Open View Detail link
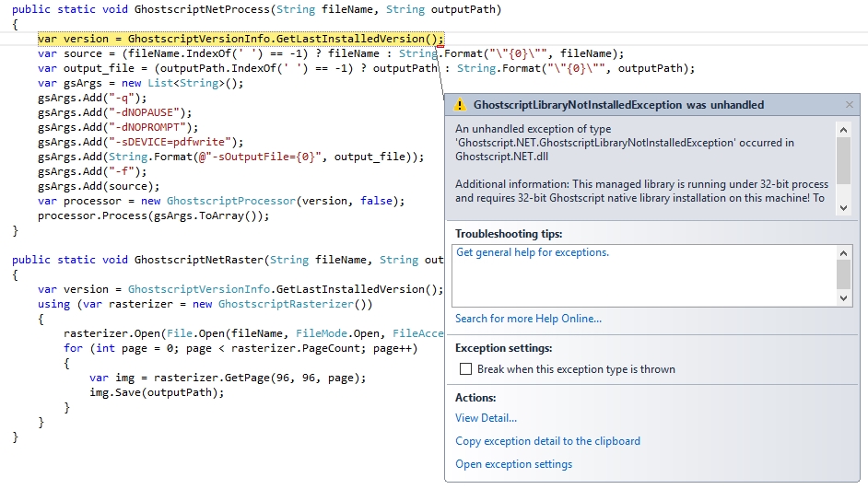 tap(486, 418)
